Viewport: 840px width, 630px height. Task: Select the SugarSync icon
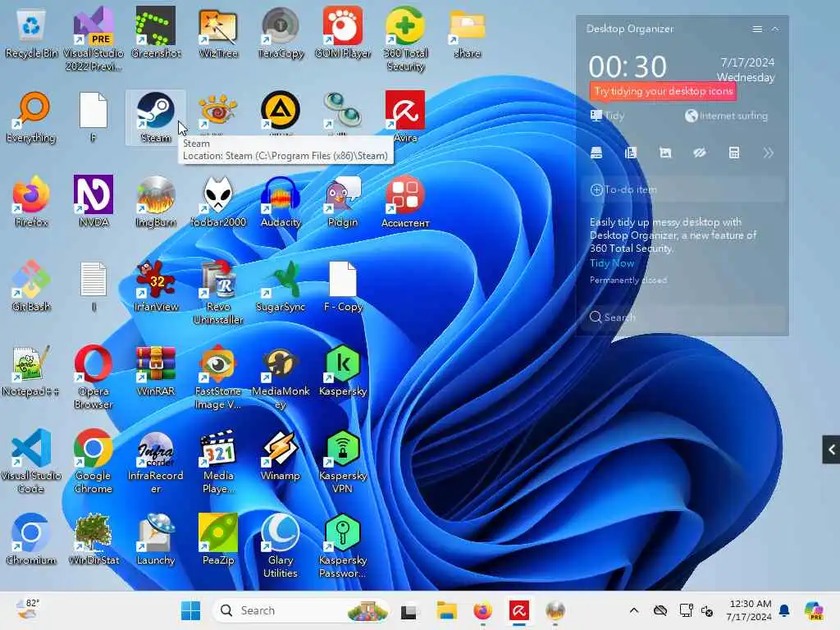pyautogui.click(x=281, y=286)
